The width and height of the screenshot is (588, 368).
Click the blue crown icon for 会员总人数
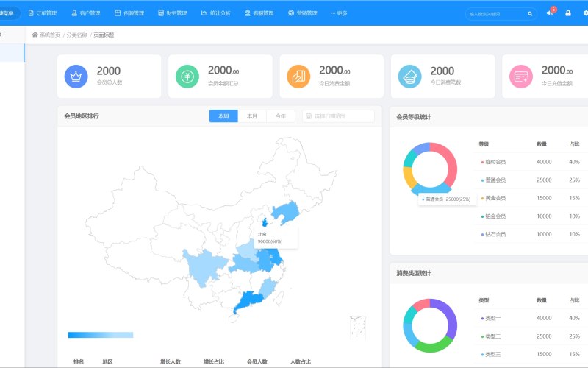(x=76, y=77)
